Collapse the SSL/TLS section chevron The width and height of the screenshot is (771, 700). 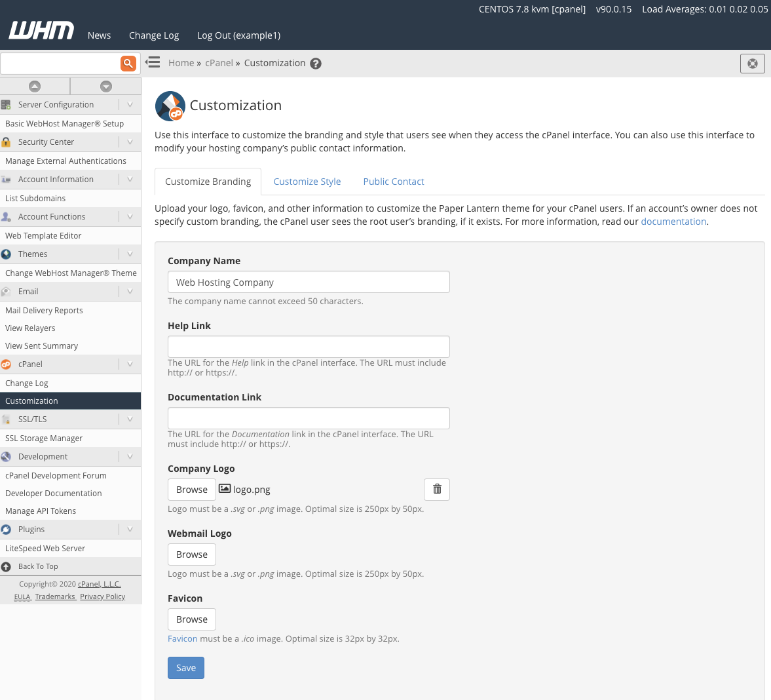click(x=130, y=419)
